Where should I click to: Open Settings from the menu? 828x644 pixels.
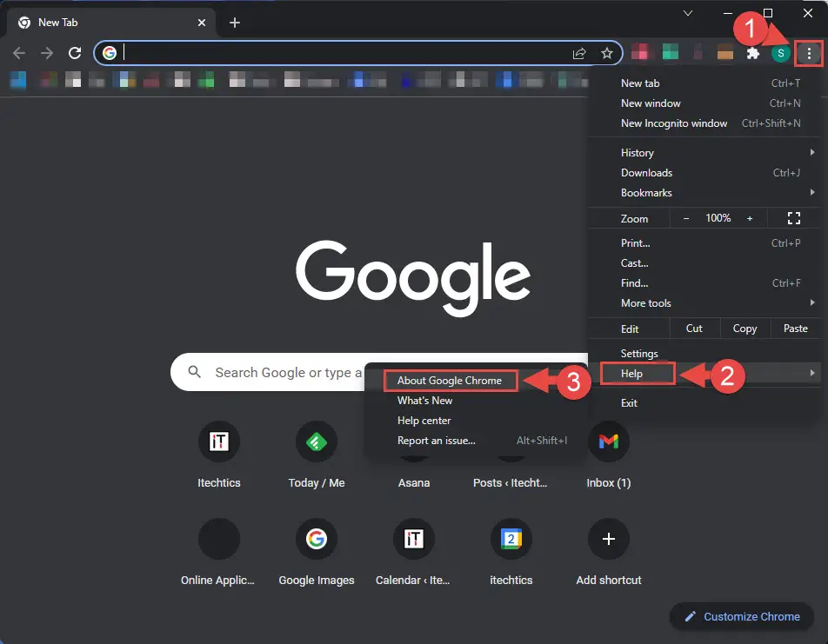[705, 354]
